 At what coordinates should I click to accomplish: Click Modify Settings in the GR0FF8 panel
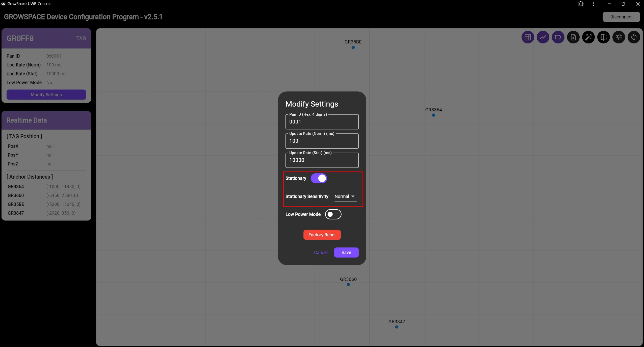[46, 95]
